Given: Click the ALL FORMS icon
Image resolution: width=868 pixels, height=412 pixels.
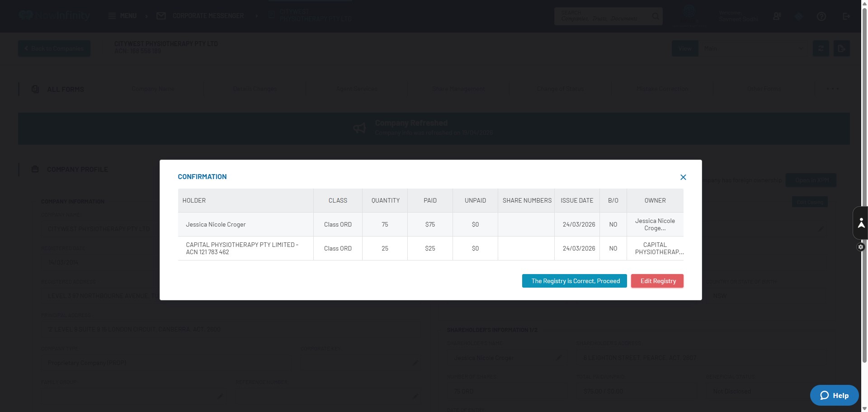Looking at the screenshot, I should [x=35, y=89].
